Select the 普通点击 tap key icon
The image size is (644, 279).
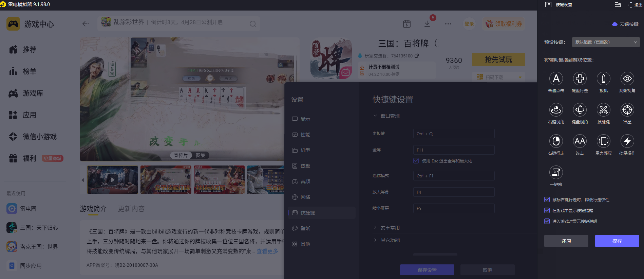556,79
